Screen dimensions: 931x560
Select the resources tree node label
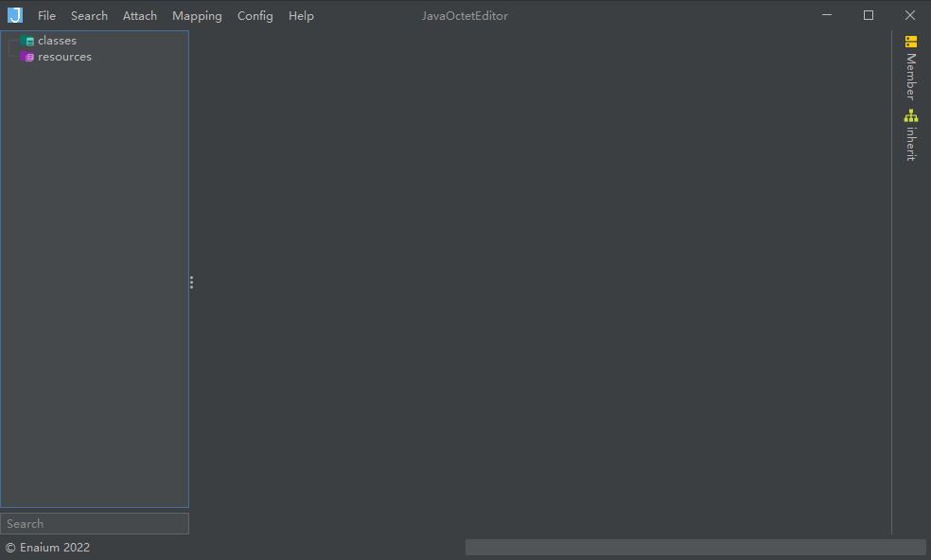(x=64, y=57)
